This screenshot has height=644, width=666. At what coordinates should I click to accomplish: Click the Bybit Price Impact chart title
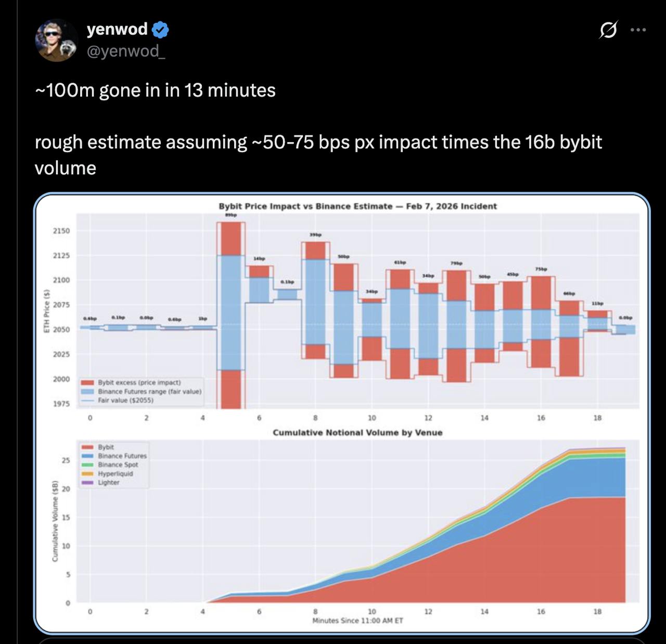[357, 206]
